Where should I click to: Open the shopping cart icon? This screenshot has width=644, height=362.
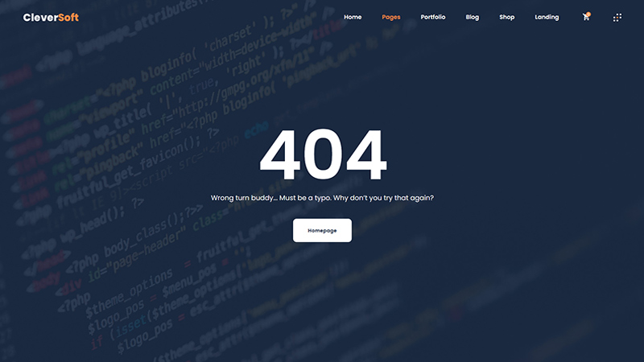pyautogui.click(x=586, y=17)
